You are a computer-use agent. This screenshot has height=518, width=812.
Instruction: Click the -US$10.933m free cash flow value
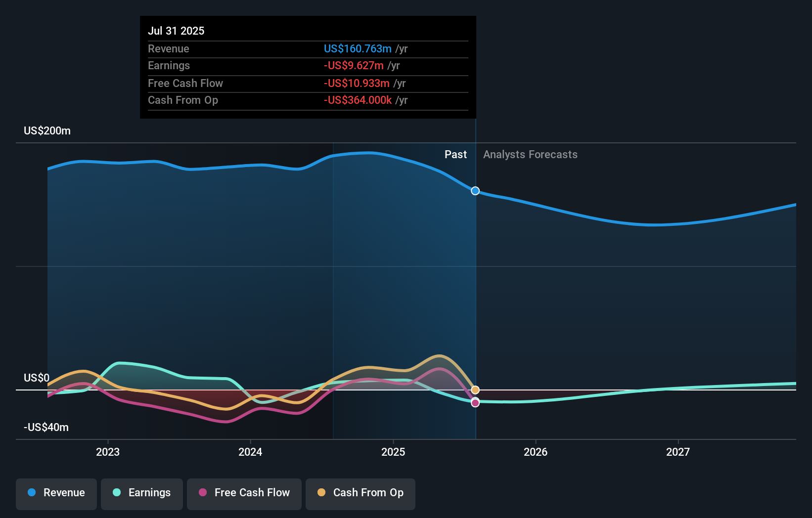pyautogui.click(x=357, y=83)
